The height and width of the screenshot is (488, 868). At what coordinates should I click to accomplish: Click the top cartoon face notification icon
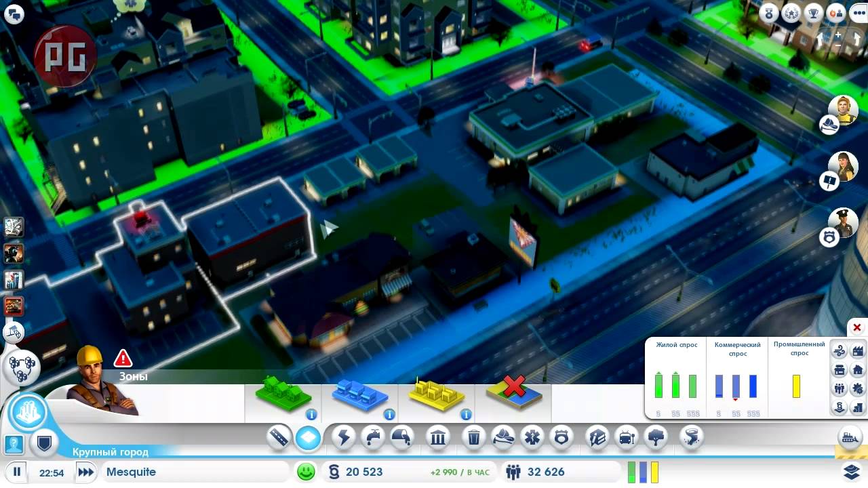pos(14,227)
